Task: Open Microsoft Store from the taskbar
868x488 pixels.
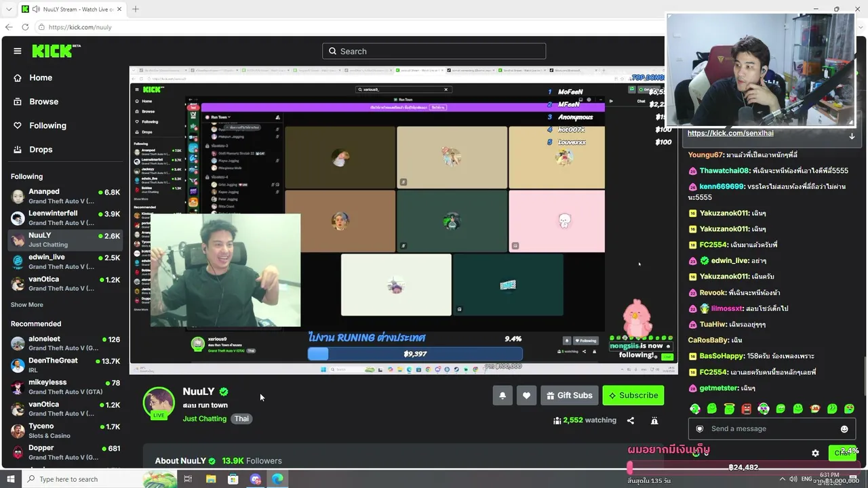Action: click(233, 479)
